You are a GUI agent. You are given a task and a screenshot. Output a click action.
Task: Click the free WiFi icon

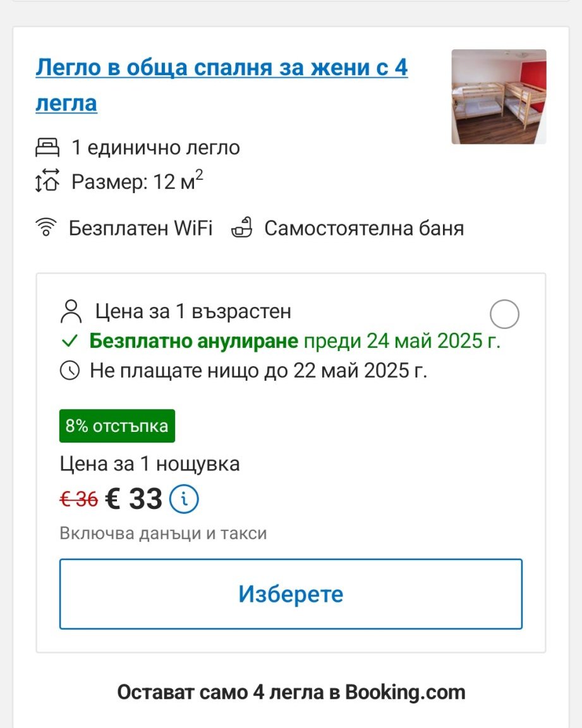(x=46, y=227)
